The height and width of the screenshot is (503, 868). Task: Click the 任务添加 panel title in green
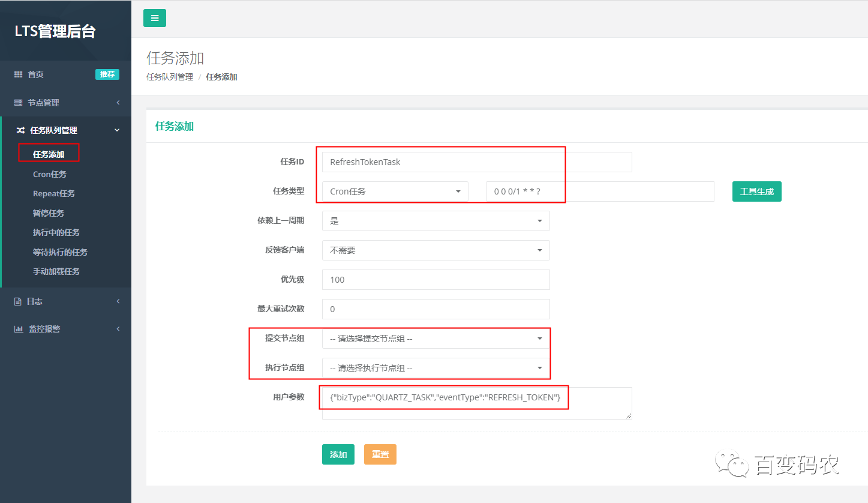tap(175, 126)
